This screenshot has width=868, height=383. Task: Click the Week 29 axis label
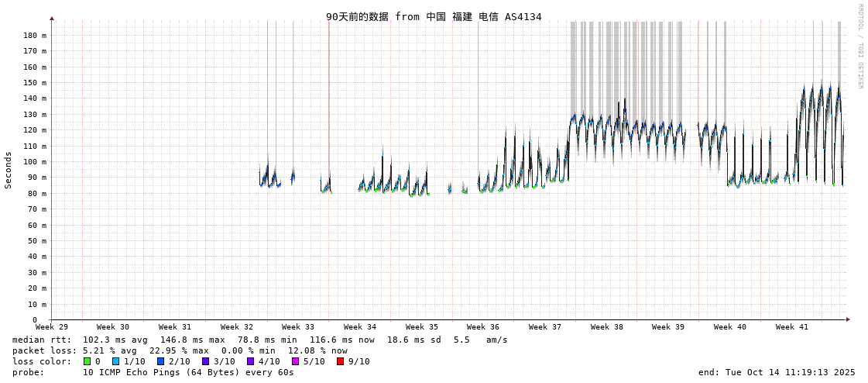(x=52, y=327)
